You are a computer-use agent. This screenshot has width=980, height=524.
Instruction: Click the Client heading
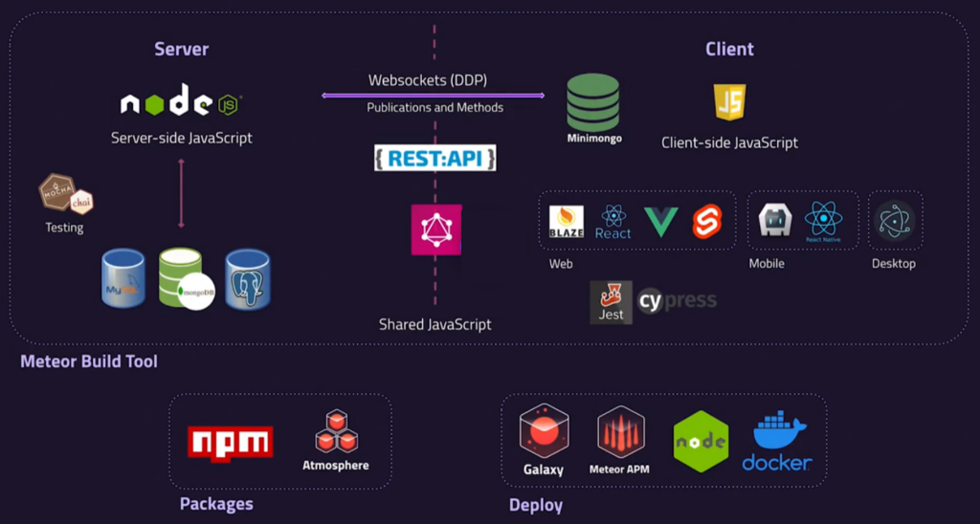[729, 49]
